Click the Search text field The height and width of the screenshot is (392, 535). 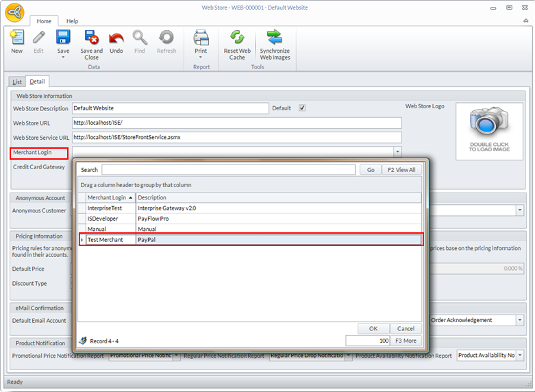[x=228, y=170]
